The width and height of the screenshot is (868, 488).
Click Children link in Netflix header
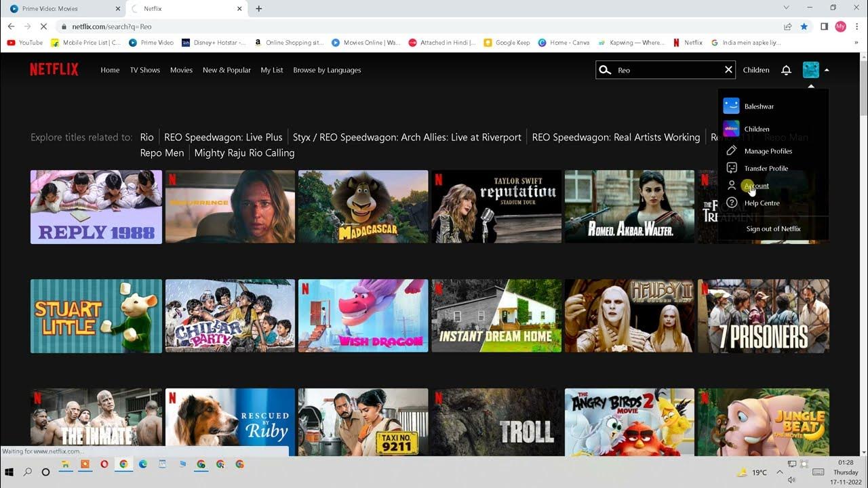coord(756,70)
